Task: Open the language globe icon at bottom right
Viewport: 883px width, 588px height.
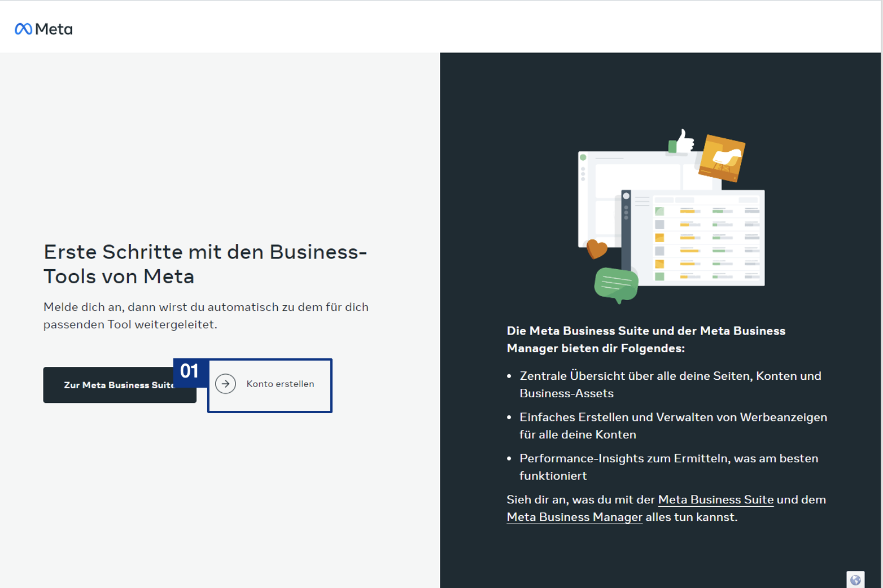Action: [x=855, y=580]
